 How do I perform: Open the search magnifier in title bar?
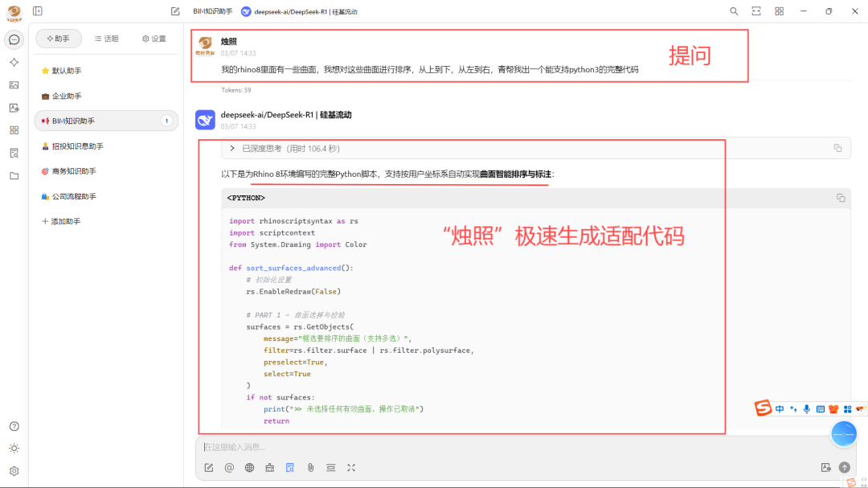pyautogui.click(x=734, y=11)
